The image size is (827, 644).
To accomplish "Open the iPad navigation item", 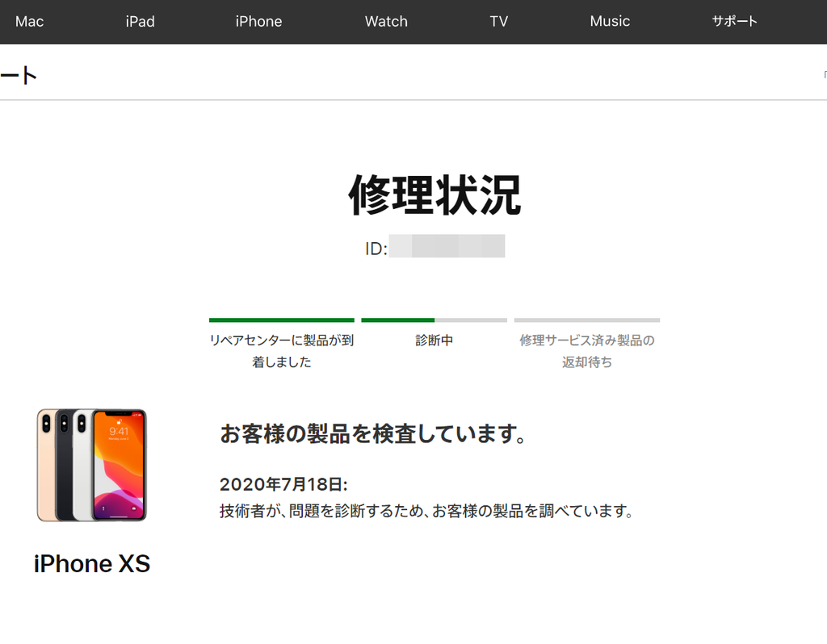I will [141, 22].
